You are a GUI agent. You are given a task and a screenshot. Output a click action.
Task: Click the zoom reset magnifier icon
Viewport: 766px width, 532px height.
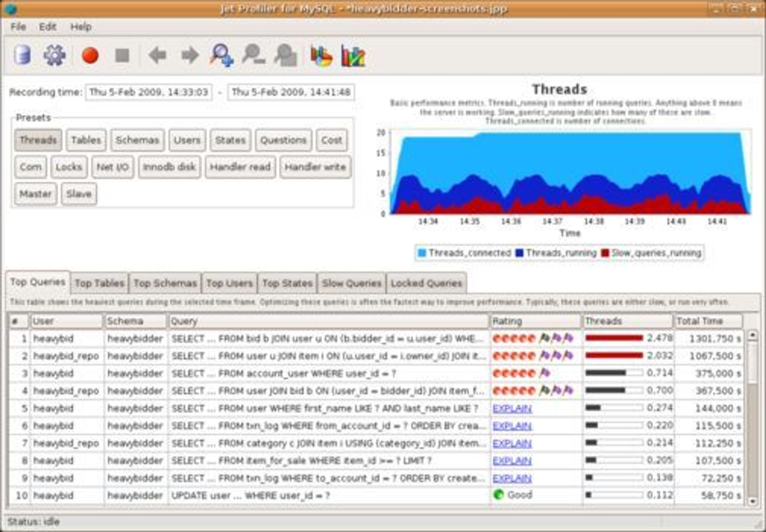coord(286,55)
